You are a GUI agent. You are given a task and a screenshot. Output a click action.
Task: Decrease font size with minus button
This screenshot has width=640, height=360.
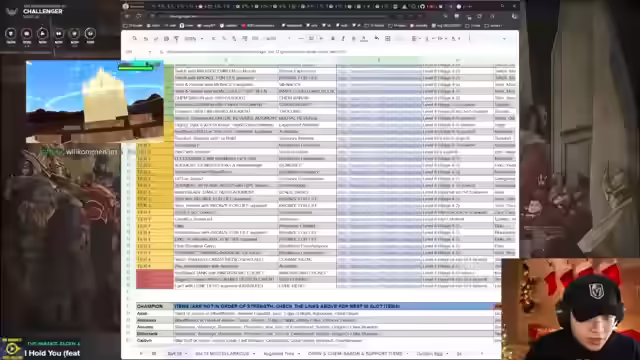(300, 38)
